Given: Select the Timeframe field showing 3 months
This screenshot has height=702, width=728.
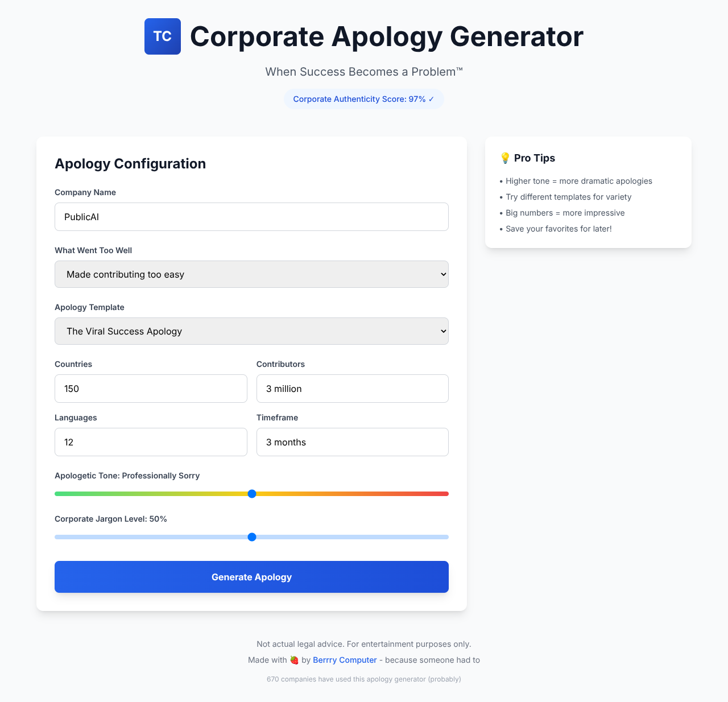Looking at the screenshot, I should [352, 442].
